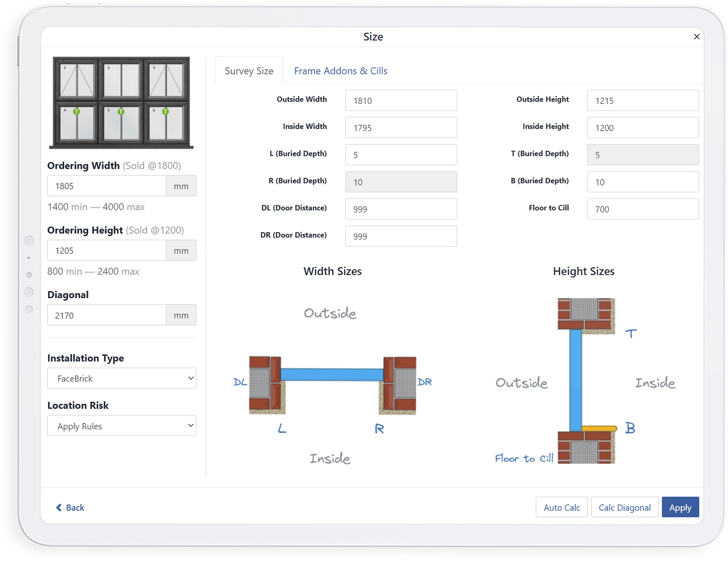The width and height of the screenshot is (728, 561).
Task: Select window pane 3 in preview
Action: (x=166, y=80)
